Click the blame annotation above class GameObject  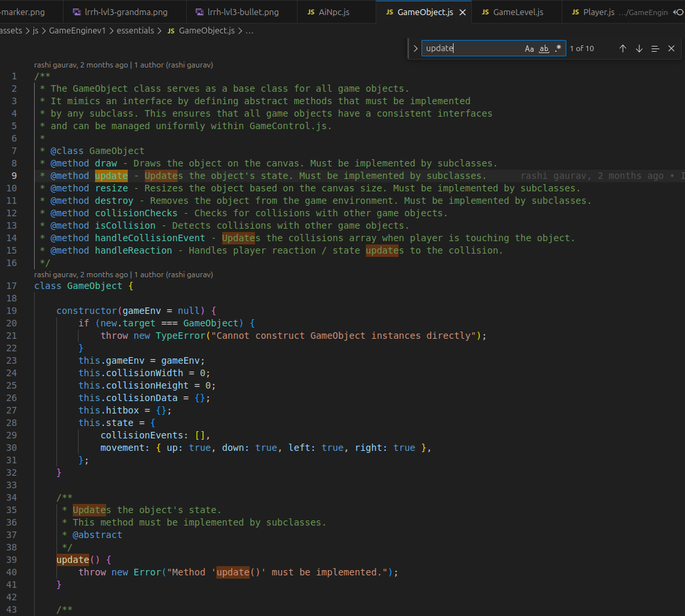[124, 275]
